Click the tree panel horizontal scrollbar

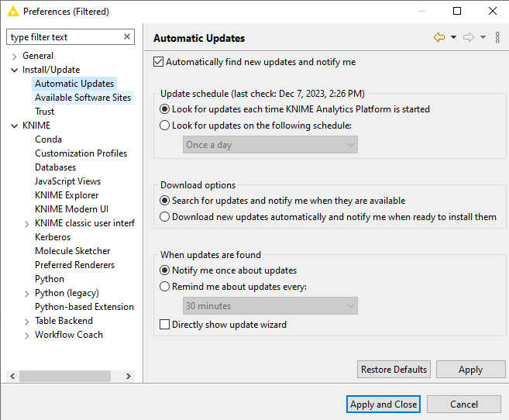(70, 376)
